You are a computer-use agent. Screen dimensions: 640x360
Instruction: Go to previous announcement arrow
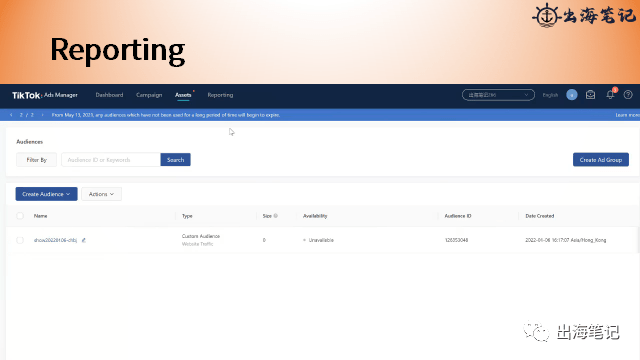[x=11, y=115]
